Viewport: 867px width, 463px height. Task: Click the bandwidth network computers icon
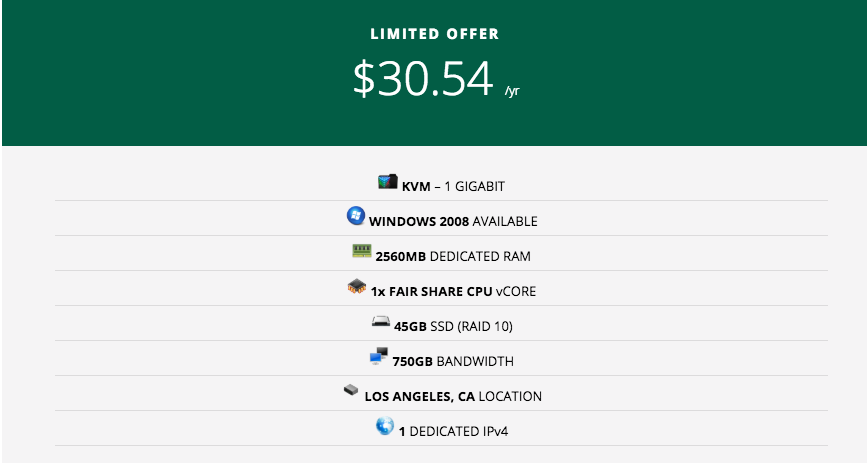click(x=378, y=357)
